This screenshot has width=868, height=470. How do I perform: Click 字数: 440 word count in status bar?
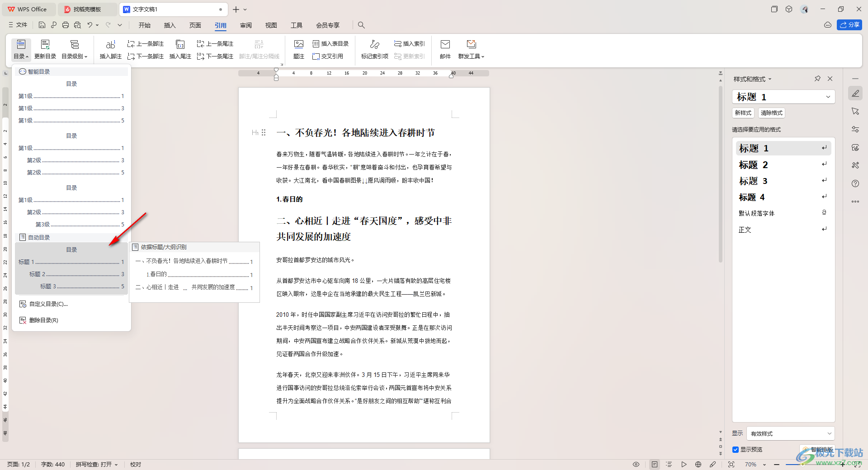click(x=53, y=465)
